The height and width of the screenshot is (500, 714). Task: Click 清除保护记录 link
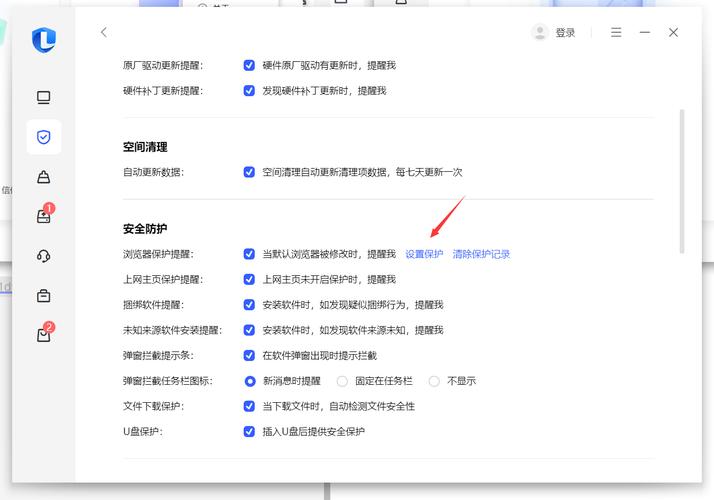click(481, 254)
